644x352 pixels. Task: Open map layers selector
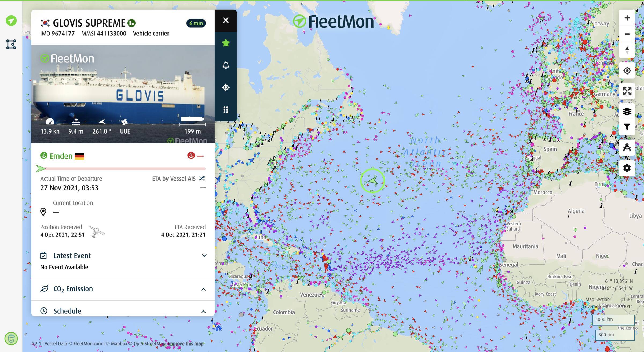(627, 112)
